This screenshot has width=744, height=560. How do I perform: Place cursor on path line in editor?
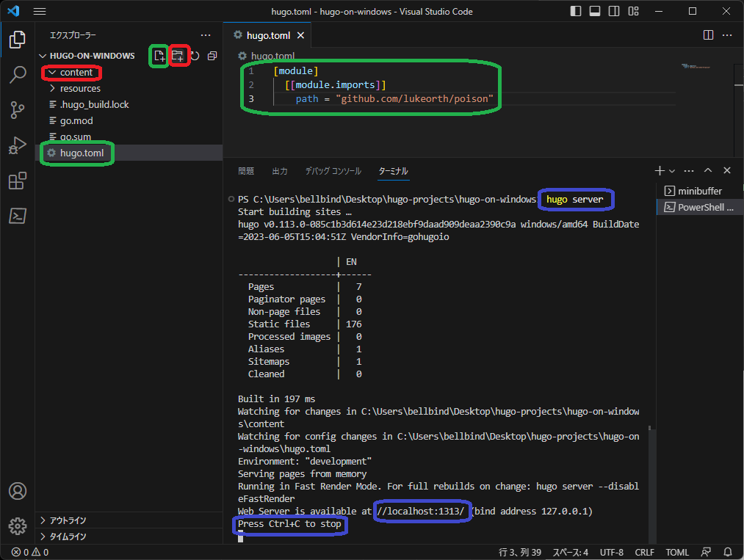click(x=394, y=99)
